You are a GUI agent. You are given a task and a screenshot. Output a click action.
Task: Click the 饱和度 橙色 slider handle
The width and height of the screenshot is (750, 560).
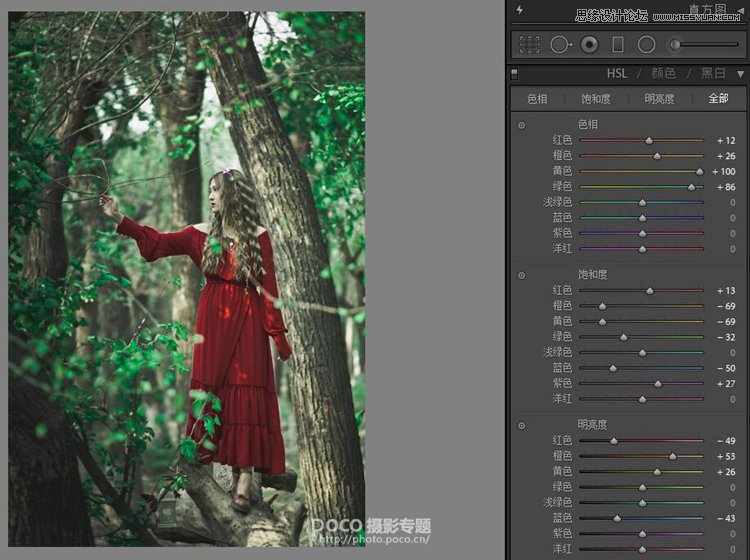pyautogui.click(x=603, y=306)
